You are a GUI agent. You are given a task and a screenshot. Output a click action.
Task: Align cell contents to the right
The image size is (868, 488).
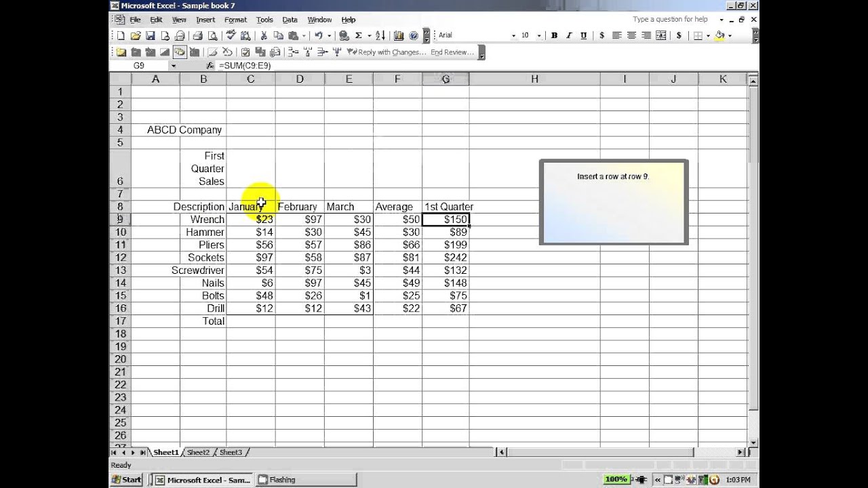pos(646,35)
